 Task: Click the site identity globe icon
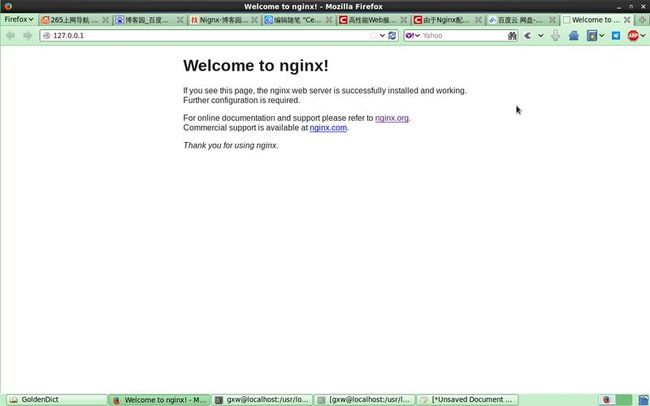click(46, 36)
